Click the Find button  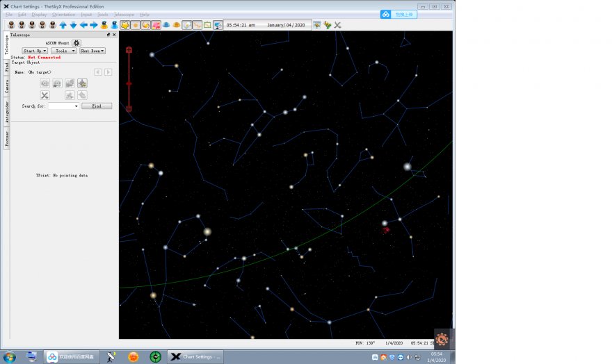(x=97, y=106)
